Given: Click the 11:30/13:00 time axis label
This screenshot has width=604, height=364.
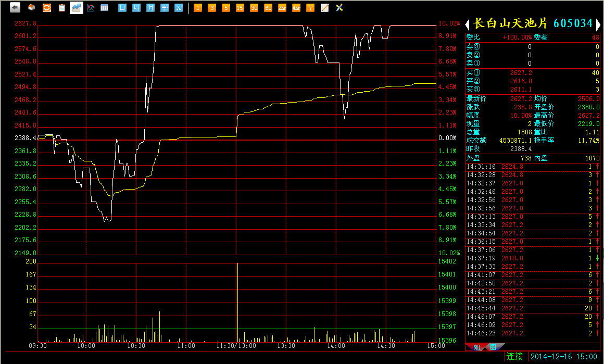Looking at the screenshot, I should pyautogui.click(x=236, y=345).
